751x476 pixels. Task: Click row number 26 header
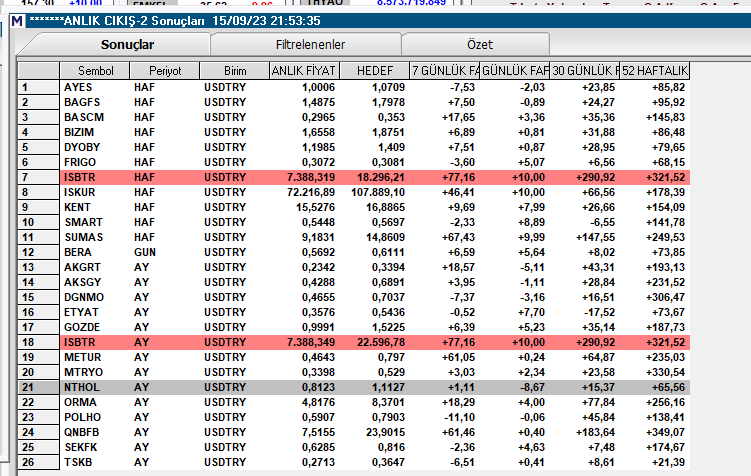click(x=38, y=462)
